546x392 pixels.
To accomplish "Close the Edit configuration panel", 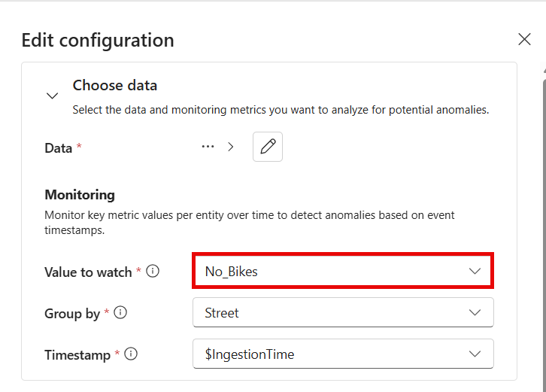I will click(524, 39).
